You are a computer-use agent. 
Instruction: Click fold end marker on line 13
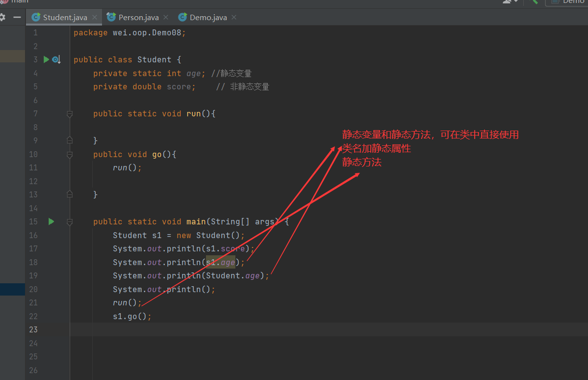click(x=69, y=194)
